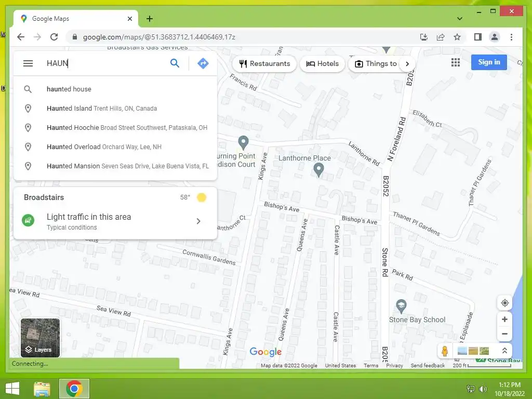This screenshot has height=399, width=532.
Task: Open the Layers satellite thumbnail
Action: (40, 338)
